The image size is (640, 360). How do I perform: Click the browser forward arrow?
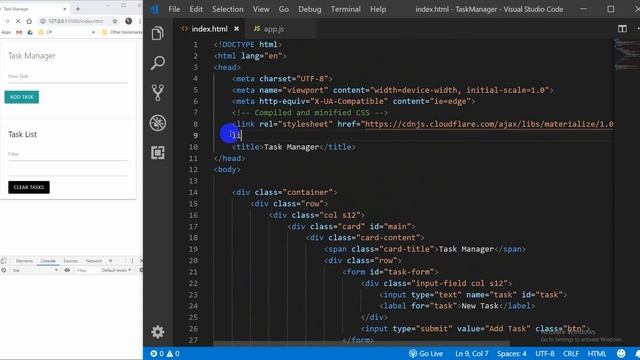point(7,21)
